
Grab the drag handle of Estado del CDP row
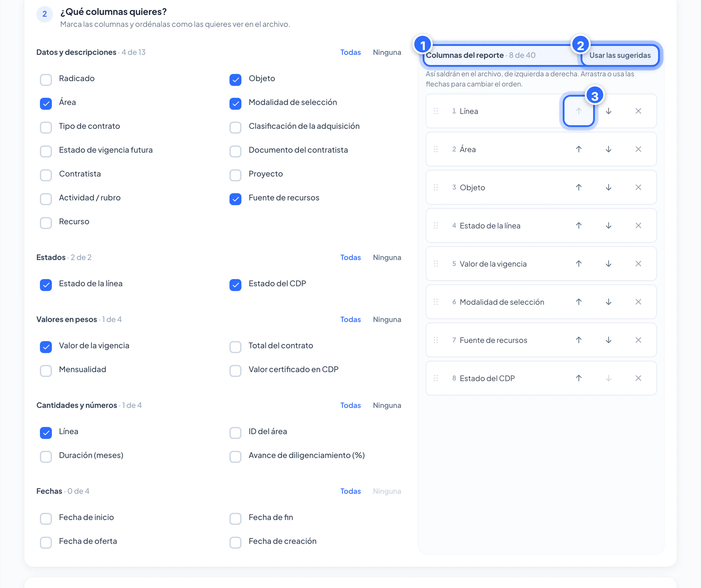(x=436, y=378)
